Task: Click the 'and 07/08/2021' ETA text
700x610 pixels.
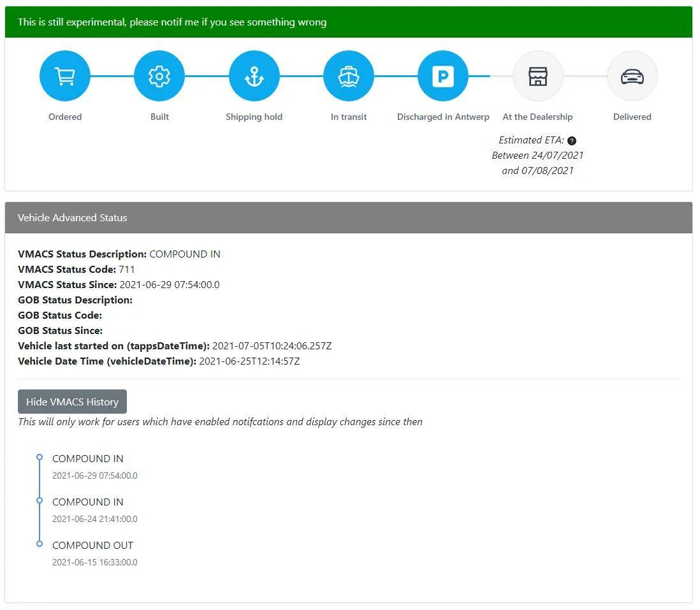Action: point(537,170)
